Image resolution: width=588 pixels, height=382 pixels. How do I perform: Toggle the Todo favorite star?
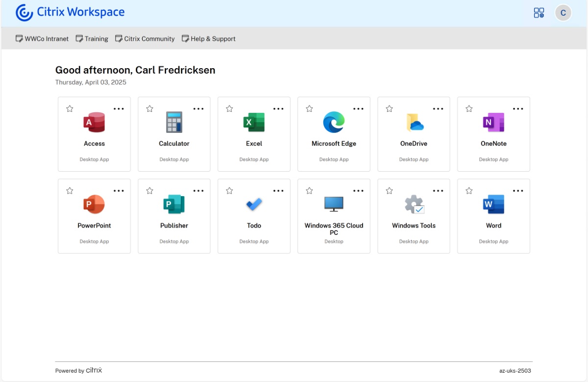point(229,190)
